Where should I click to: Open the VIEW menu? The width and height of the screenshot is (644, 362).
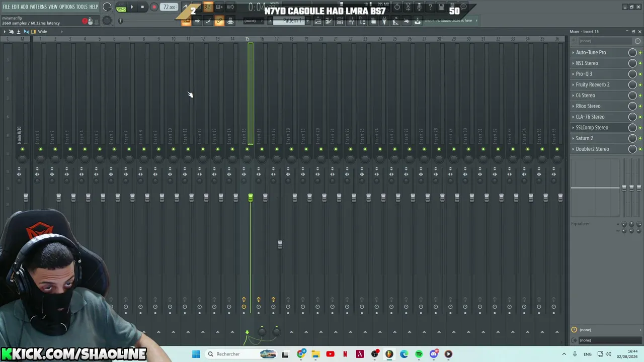tap(53, 7)
